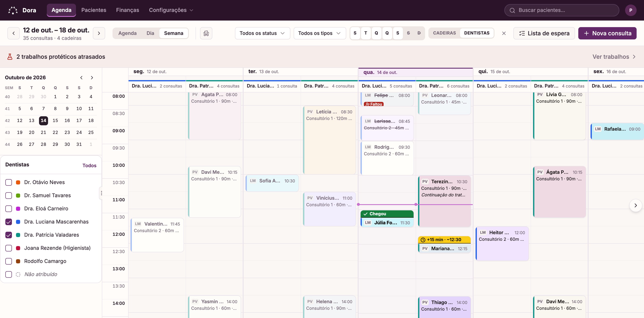The width and height of the screenshot is (644, 318).
Task: Uncheck Dra. Patrícia Valadares checkbox
Action: (9, 235)
